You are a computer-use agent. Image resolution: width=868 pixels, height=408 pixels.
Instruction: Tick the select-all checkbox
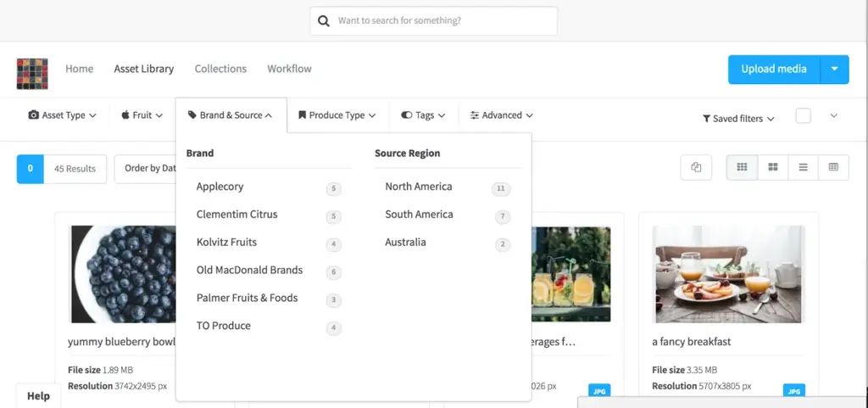(803, 116)
